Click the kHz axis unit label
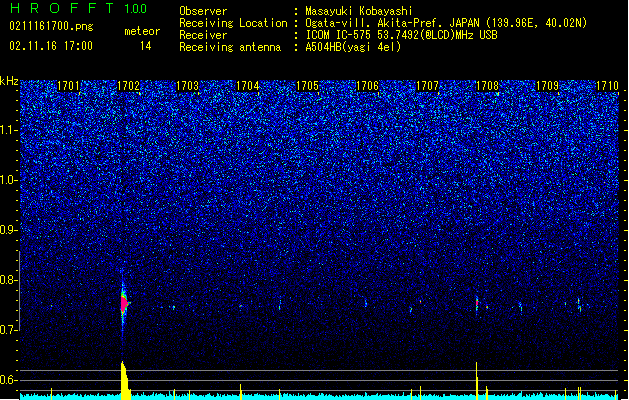This screenshot has width=629, height=400. tap(9, 81)
